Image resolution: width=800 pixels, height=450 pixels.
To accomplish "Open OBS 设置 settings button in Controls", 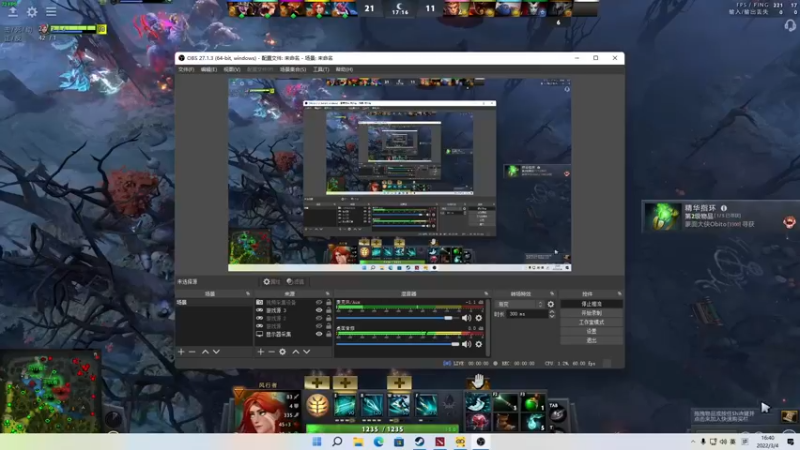I will (591, 332).
